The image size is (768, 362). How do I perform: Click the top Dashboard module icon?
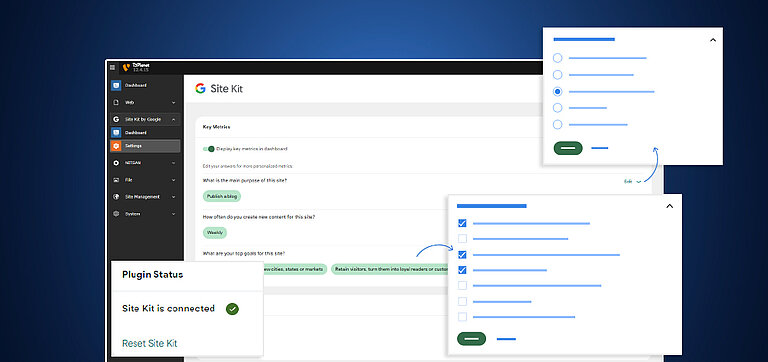(x=116, y=86)
